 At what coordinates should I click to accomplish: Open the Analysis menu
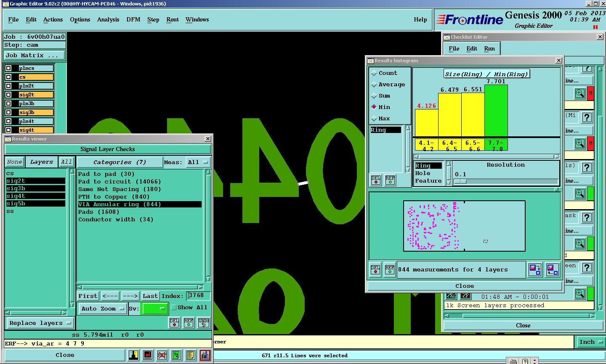(108, 19)
